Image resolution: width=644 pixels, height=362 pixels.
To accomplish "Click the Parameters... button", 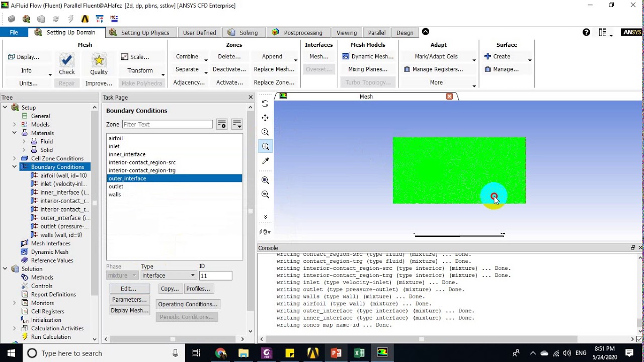I will (130, 300).
